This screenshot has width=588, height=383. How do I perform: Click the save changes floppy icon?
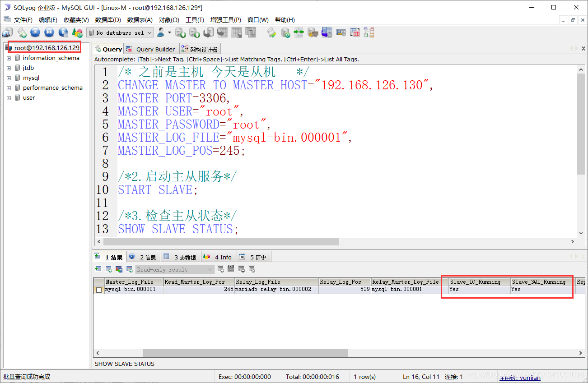(231, 269)
